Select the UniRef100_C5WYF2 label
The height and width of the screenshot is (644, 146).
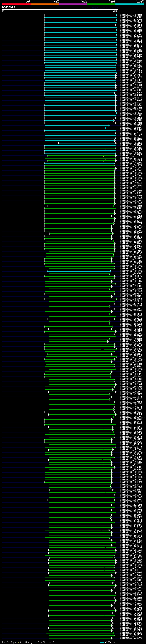pos(131,67)
